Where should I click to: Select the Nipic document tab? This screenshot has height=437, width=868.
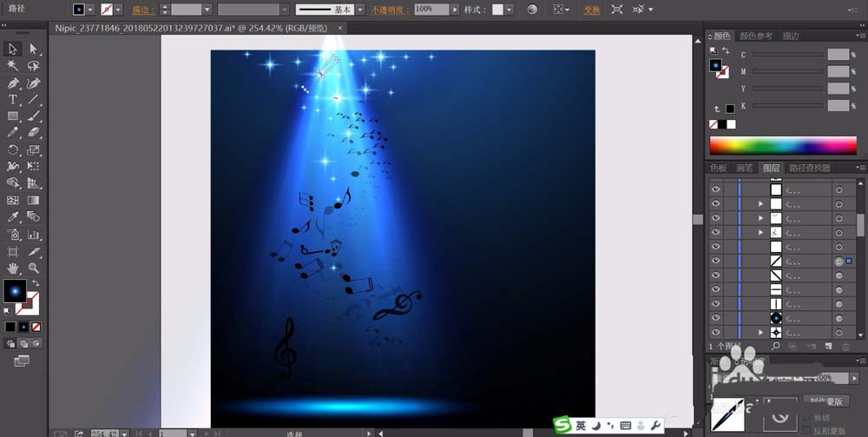pyautogui.click(x=191, y=28)
